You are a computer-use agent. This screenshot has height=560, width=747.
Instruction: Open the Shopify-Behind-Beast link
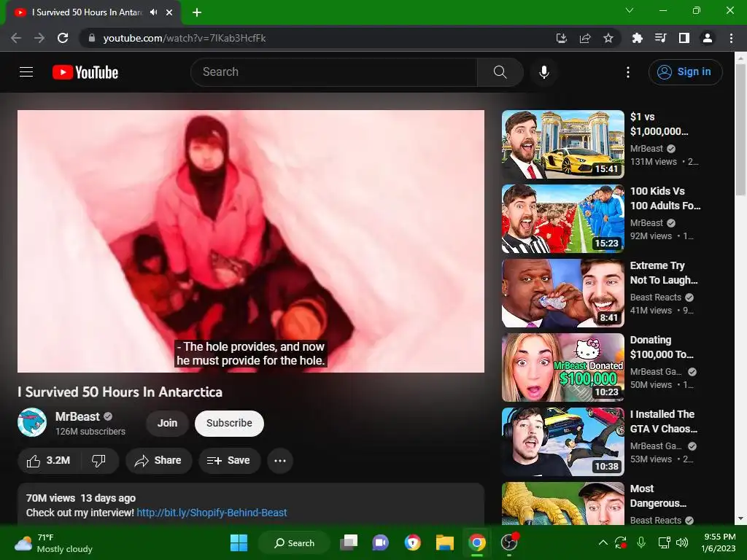(x=212, y=513)
